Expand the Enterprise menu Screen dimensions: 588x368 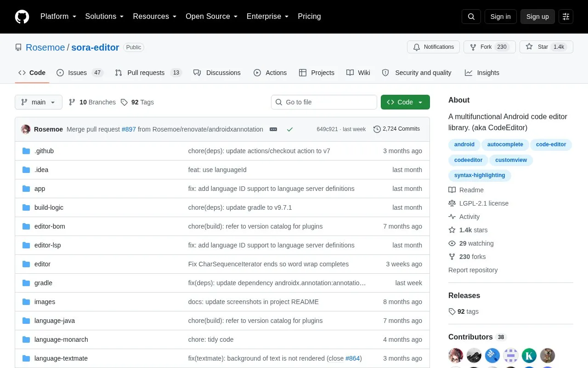click(268, 17)
